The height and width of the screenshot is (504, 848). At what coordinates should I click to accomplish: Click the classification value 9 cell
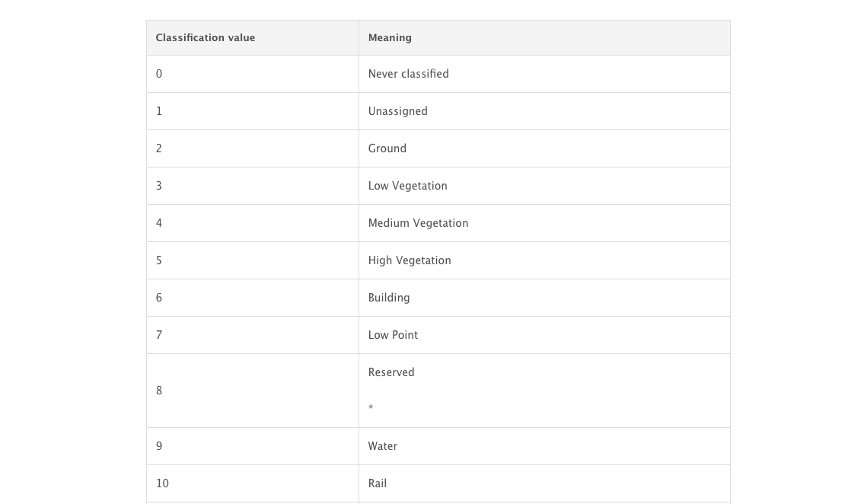[159, 446]
